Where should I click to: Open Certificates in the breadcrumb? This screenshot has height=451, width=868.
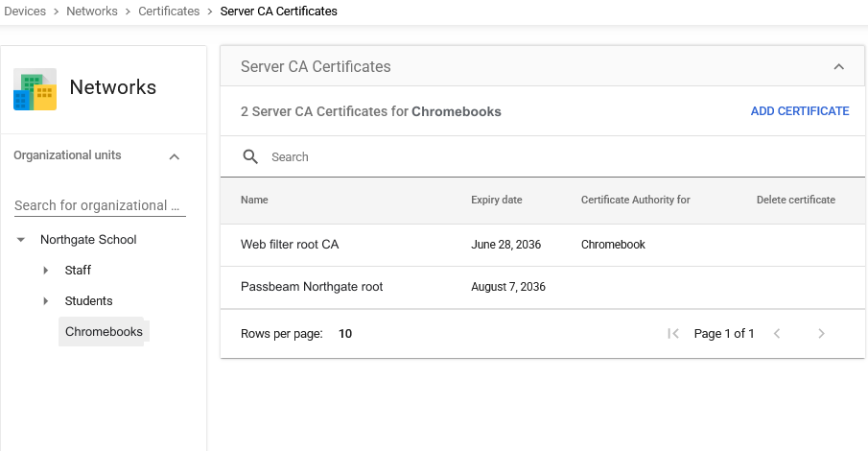[169, 12]
